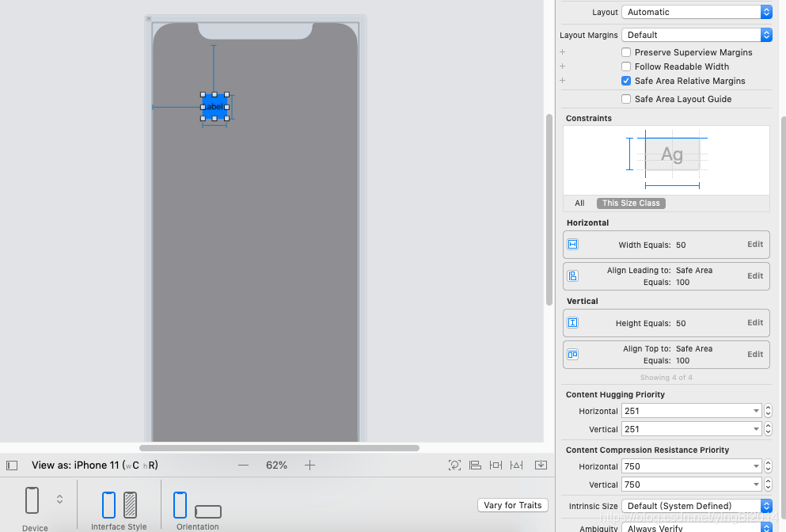This screenshot has height=532, width=786.
Task: Click the Update Frames icon
Action: pyautogui.click(x=454, y=465)
